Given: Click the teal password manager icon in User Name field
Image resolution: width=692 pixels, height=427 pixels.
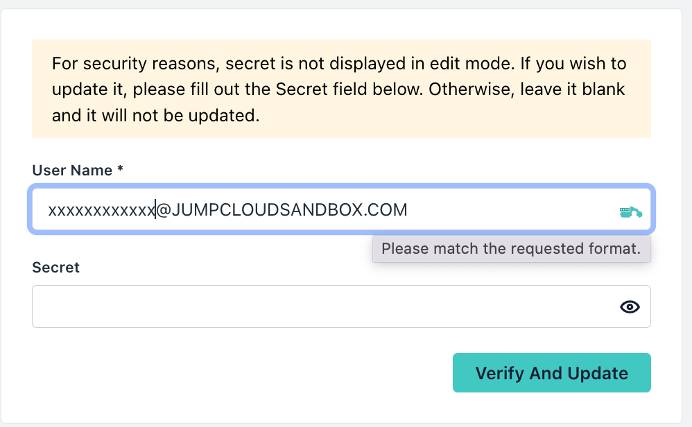Looking at the screenshot, I should (x=629, y=211).
